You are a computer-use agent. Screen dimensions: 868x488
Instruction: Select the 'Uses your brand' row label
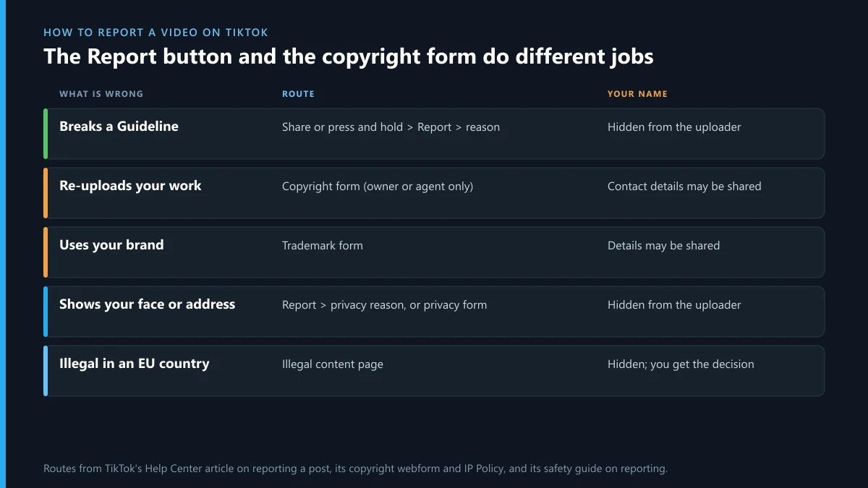pos(111,244)
